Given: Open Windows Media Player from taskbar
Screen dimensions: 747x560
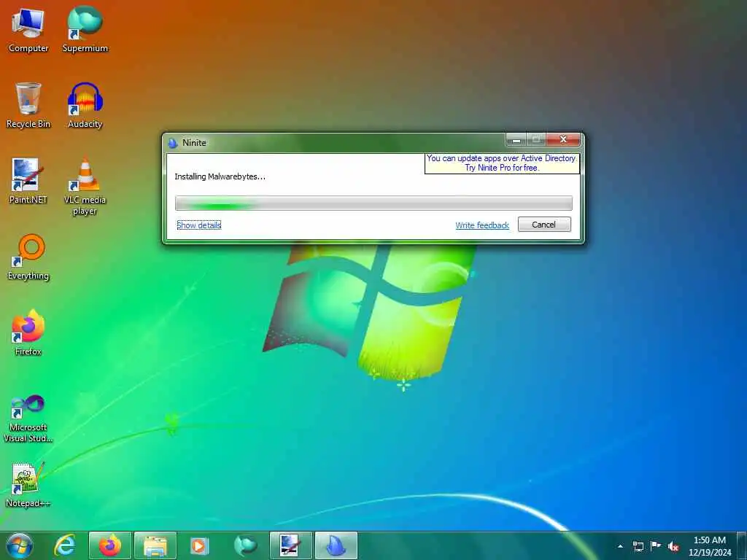Looking at the screenshot, I should click(x=200, y=545).
